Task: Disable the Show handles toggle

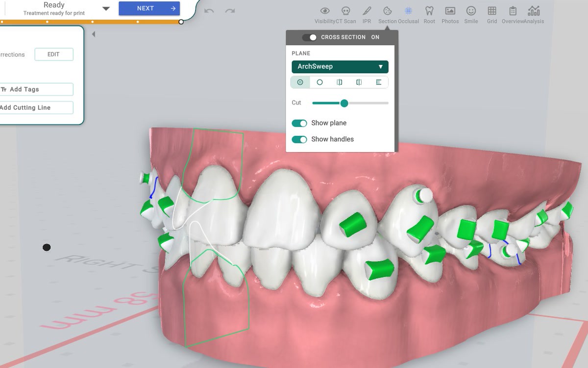Action: (x=299, y=139)
